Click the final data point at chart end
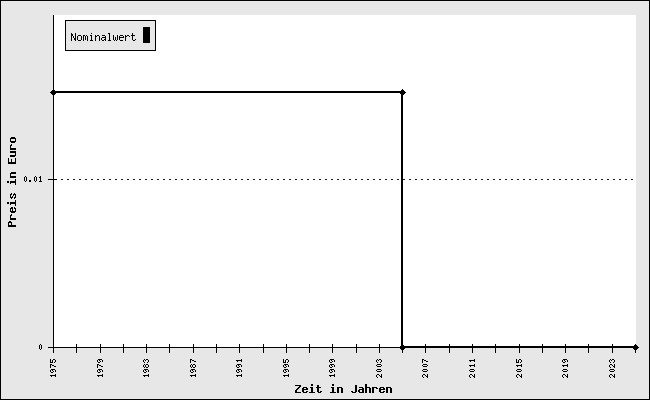This screenshot has height=400, width=650. tap(635, 347)
